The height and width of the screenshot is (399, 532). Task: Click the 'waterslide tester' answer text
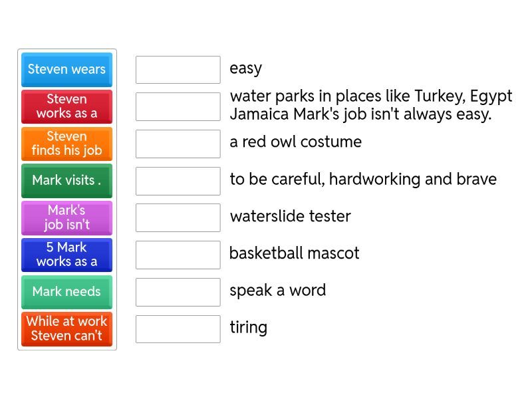tap(290, 216)
